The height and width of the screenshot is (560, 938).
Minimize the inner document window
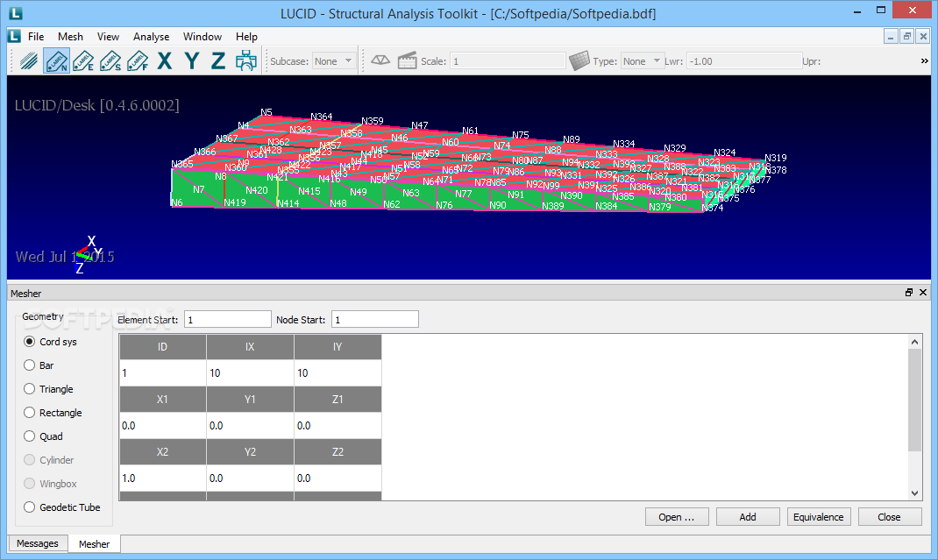click(x=891, y=37)
